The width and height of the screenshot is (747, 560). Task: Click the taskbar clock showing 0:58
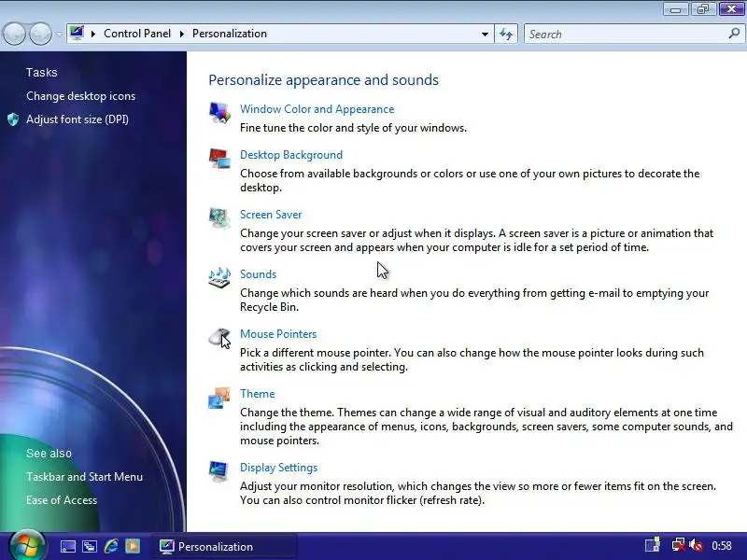tap(721, 546)
